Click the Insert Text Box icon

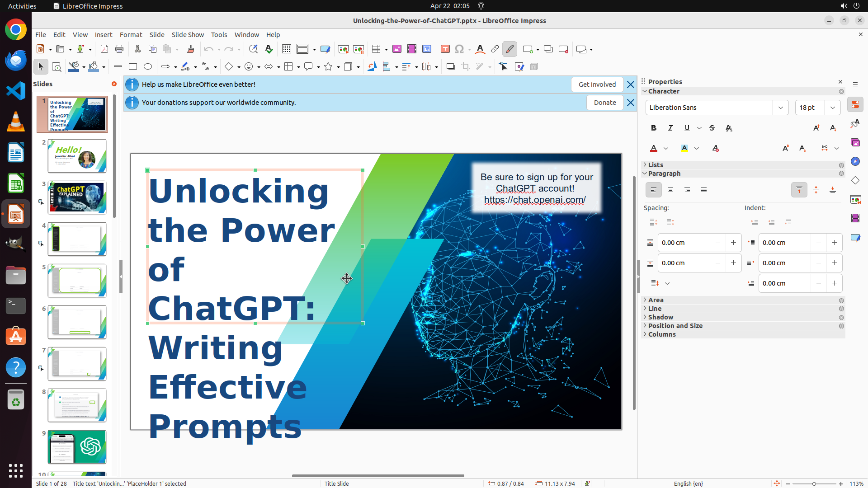445,49
